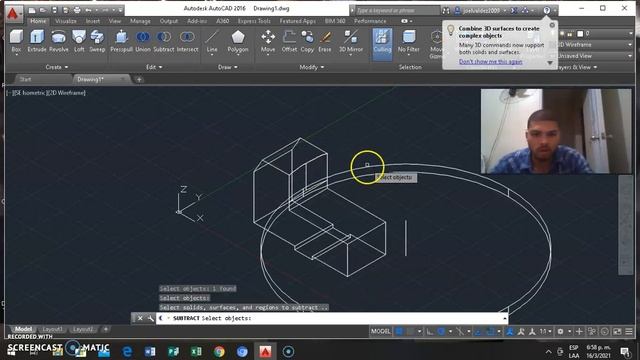
Task: Open the annotation scale 1:1 dropdown
Action: pyautogui.click(x=545, y=331)
